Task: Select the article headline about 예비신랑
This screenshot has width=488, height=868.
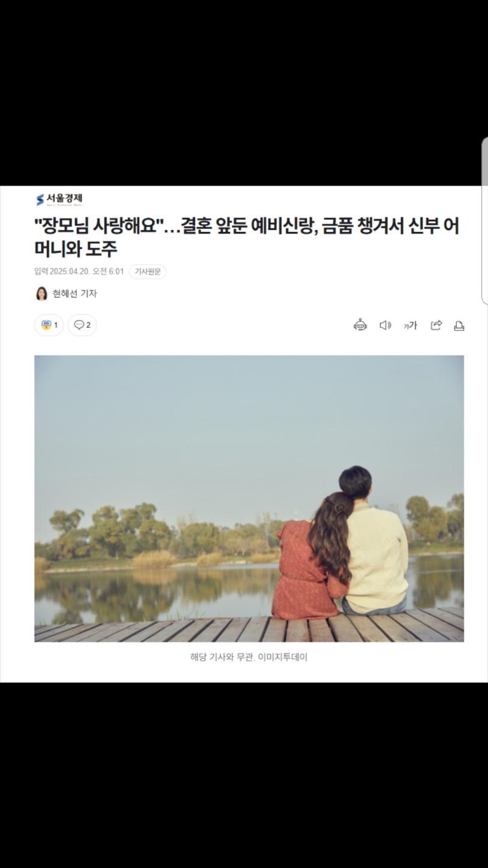Action: pyautogui.click(x=246, y=237)
